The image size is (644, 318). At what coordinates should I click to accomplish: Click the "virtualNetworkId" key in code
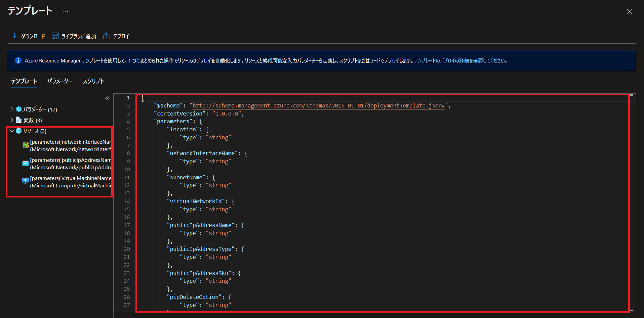(x=196, y=201)
